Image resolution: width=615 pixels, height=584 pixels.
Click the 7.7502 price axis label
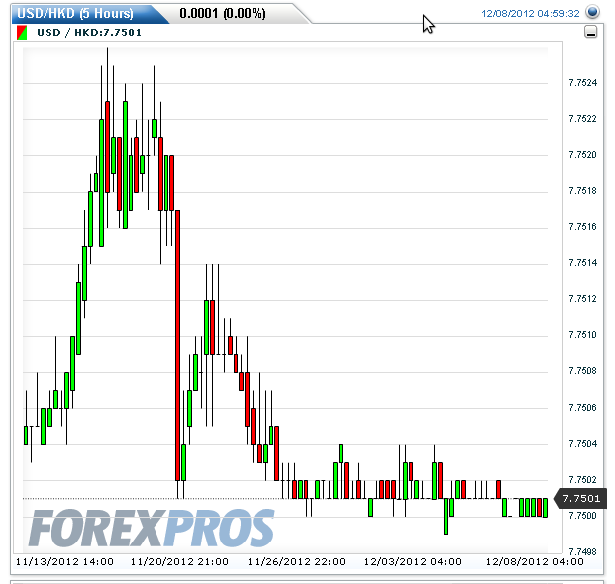coord(582,480)
